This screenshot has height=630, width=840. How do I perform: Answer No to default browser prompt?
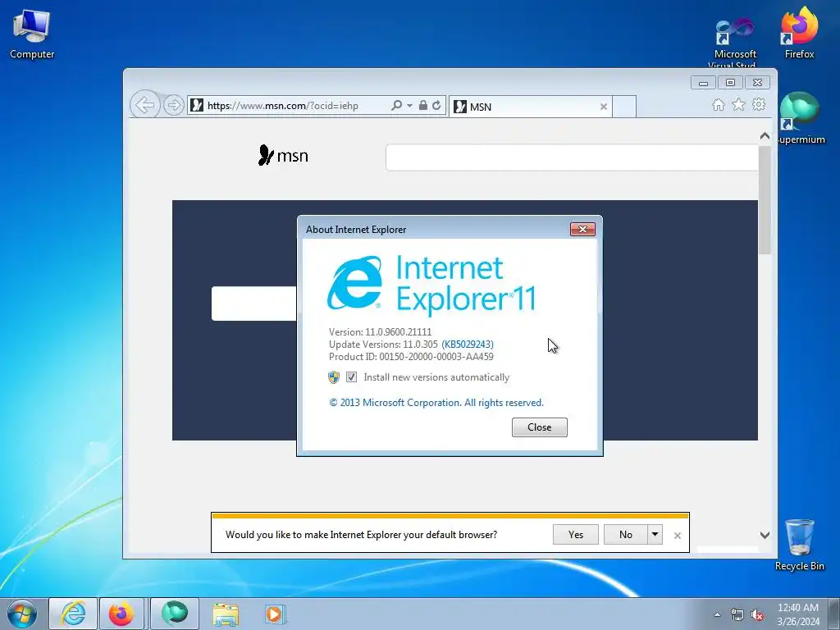(x=626, y=535)
